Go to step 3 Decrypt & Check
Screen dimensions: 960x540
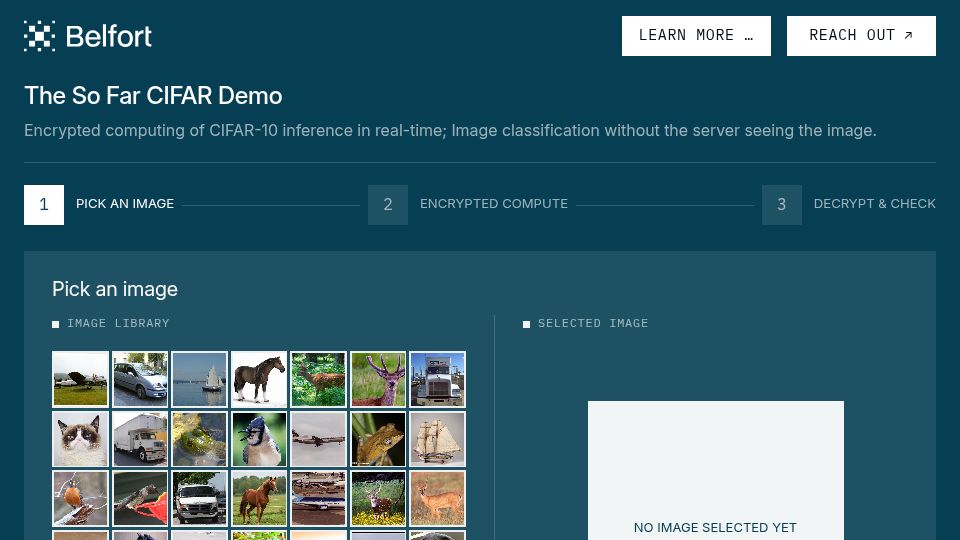pos(849,204)
